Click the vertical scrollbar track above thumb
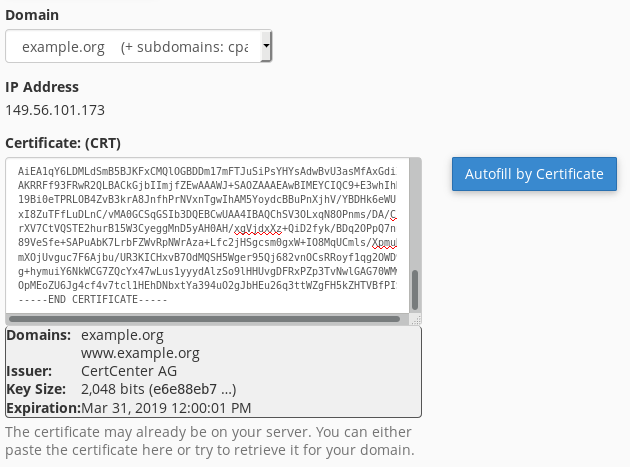This screenshot has width=630, height=467. coord(415,215)
